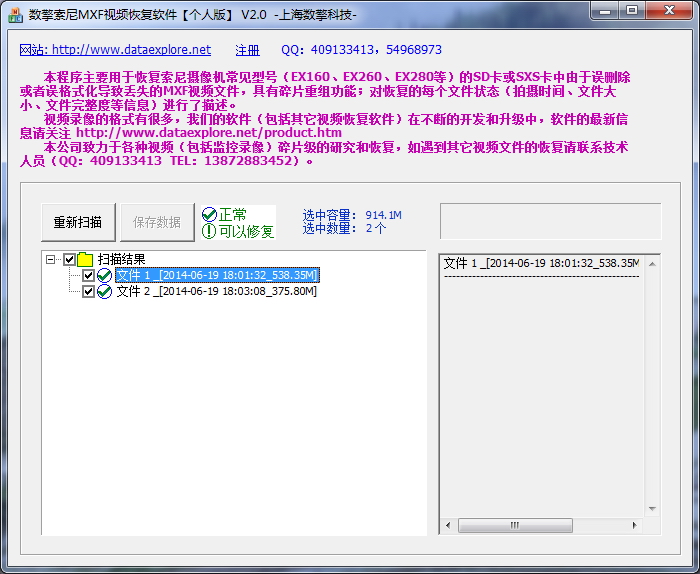Viewport: 700px width, 574px height.
Task: Select tree row 文件 2 _[2014-06-19 18:03:08_375.80M]
Action: (217, 291)
